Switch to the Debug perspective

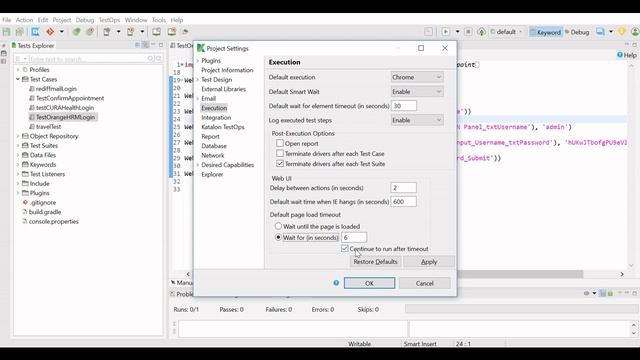577,32
